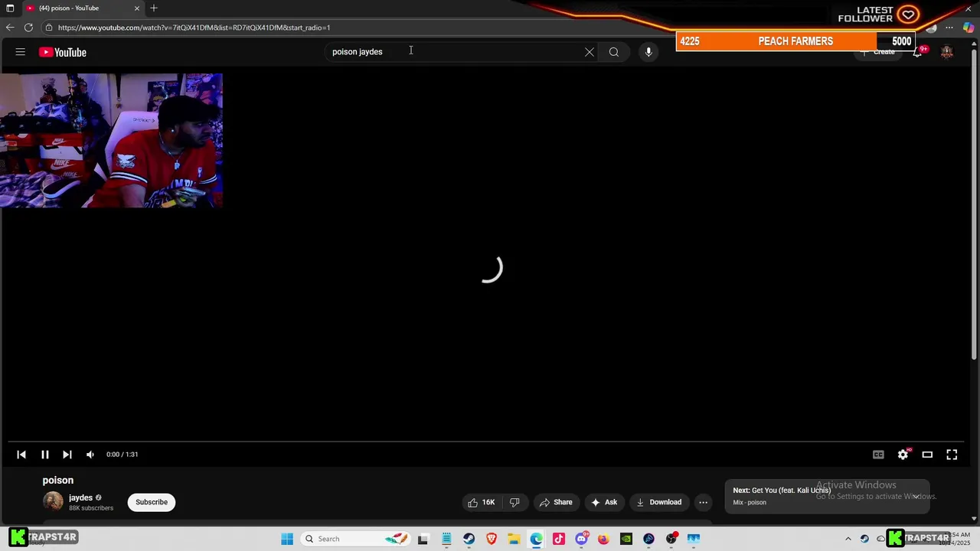The image size is (980, 551).
Task: Click the taskbar Search box
Action: [x=355, y=539]
